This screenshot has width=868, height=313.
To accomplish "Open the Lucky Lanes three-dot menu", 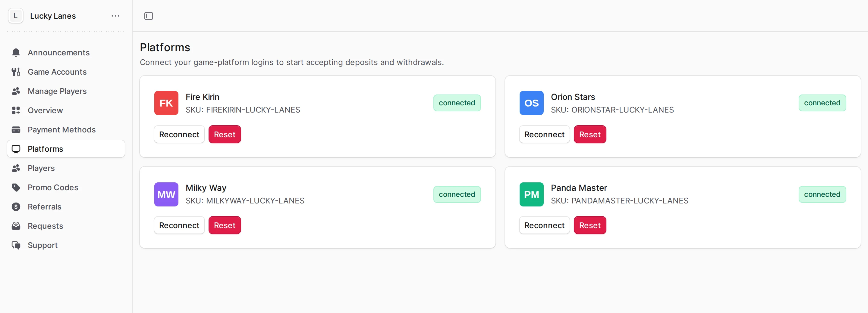I will 115,16.
